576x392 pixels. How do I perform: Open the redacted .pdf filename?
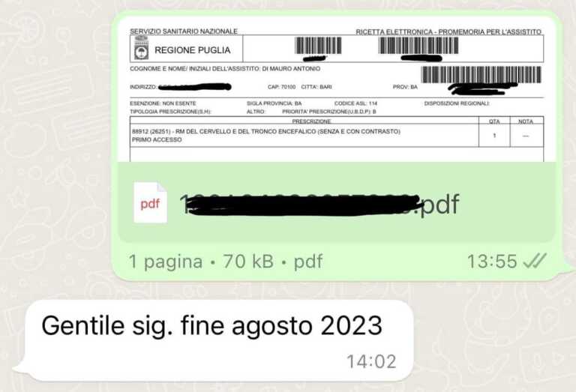[x=319, y=204]
